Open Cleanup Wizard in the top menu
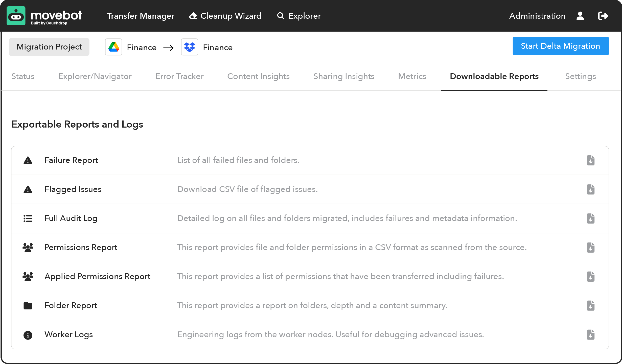Image resolution: width=622 pixels, height=364 pixels. pyautogui.click(x=225, y=16)
